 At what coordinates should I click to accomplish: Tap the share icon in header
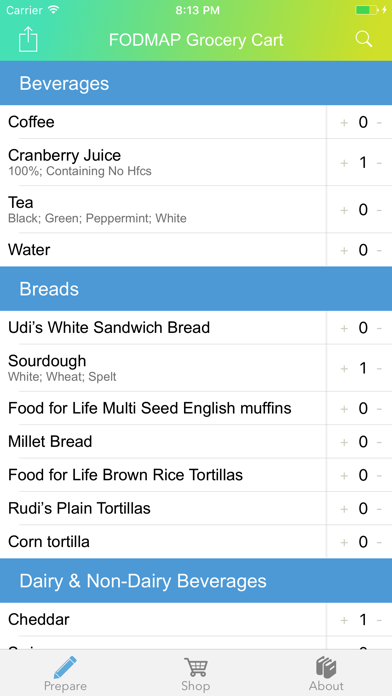pyautogui.click(x=28, y=40)
